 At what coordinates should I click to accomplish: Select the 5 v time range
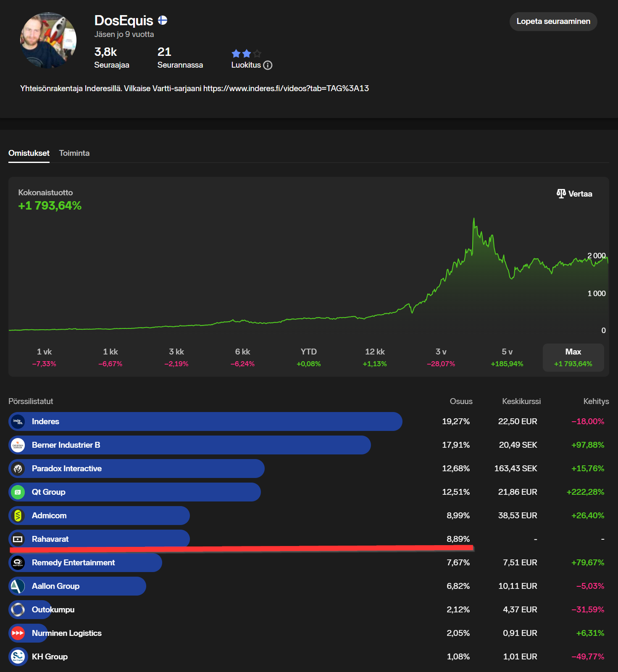[507, 357]
